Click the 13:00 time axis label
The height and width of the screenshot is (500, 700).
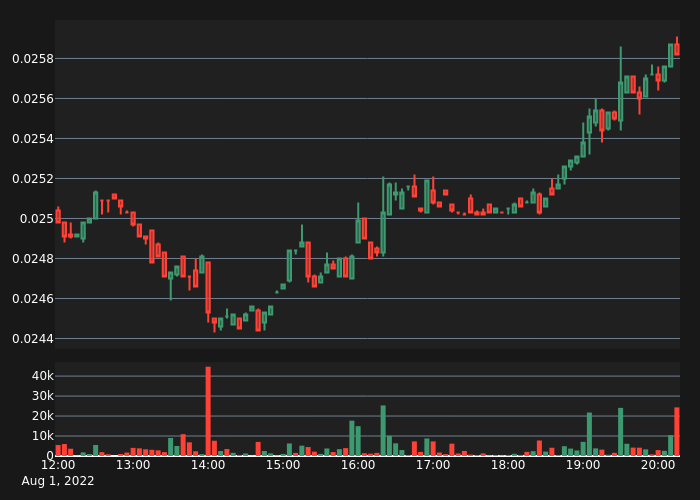click(x=133, y=465)
